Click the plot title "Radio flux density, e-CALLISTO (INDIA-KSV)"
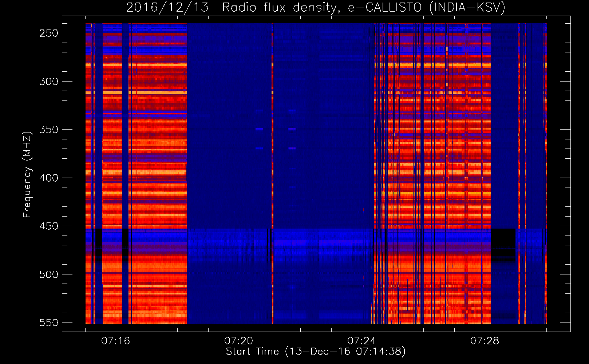589x364 pixels. pos(364,7)
